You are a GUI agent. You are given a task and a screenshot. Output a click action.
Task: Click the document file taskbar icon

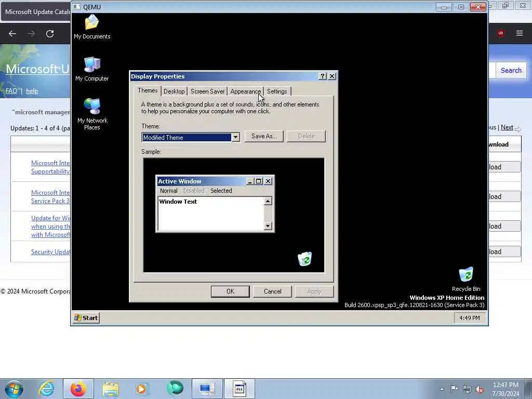click(x=239, y=389)
